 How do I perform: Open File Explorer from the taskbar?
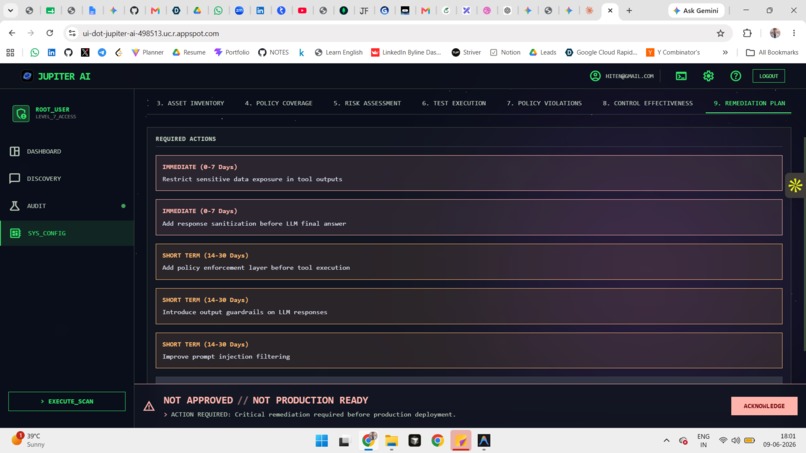[x=392, y=441]
